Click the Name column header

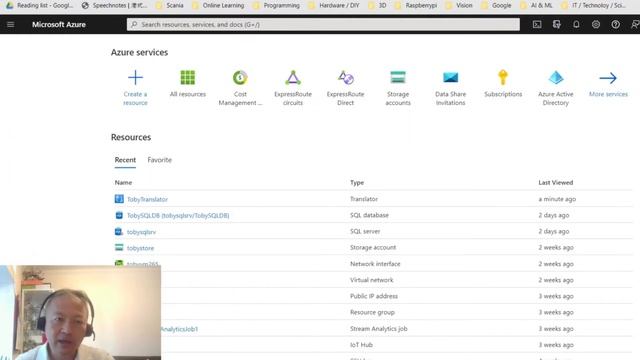tap(123, 182)
